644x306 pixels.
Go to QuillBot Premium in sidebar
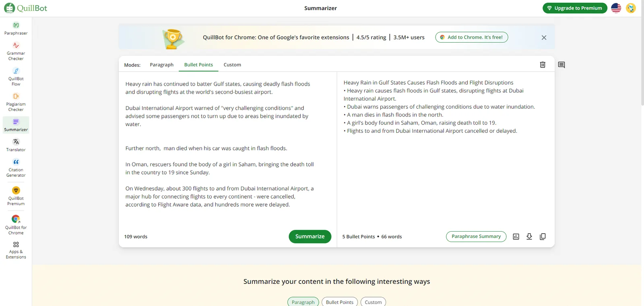[x=16, y=196]
